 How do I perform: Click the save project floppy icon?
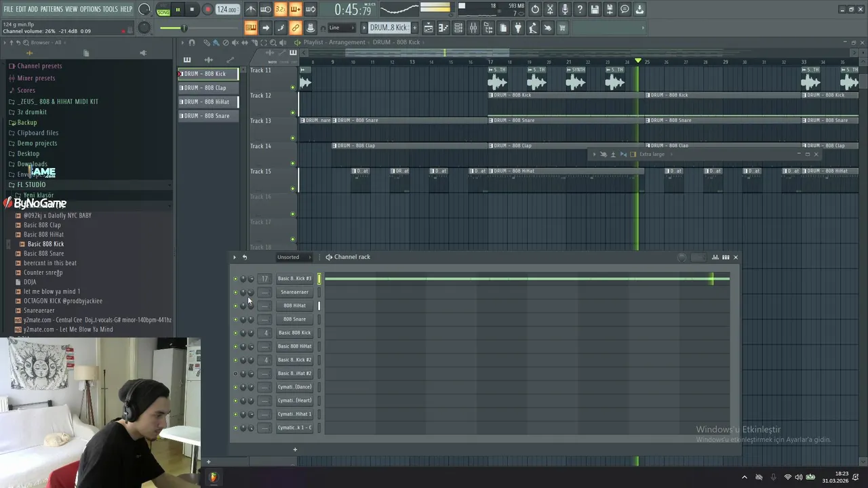595,9
